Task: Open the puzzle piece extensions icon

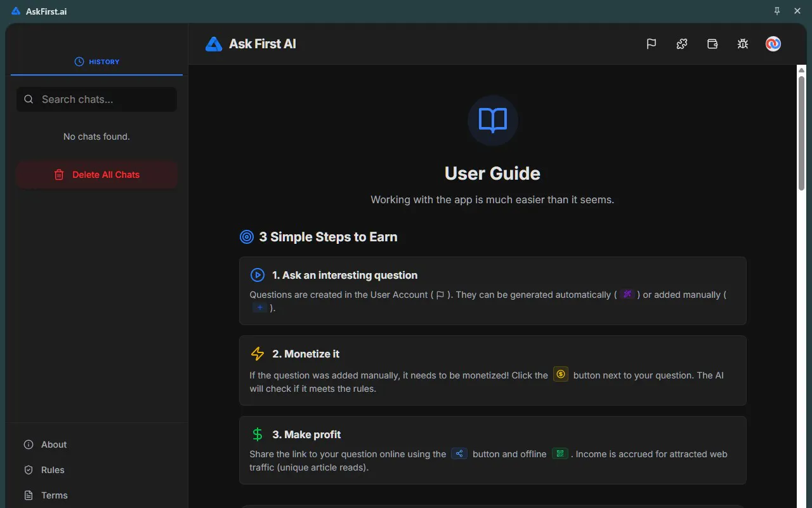Action: 682,44
